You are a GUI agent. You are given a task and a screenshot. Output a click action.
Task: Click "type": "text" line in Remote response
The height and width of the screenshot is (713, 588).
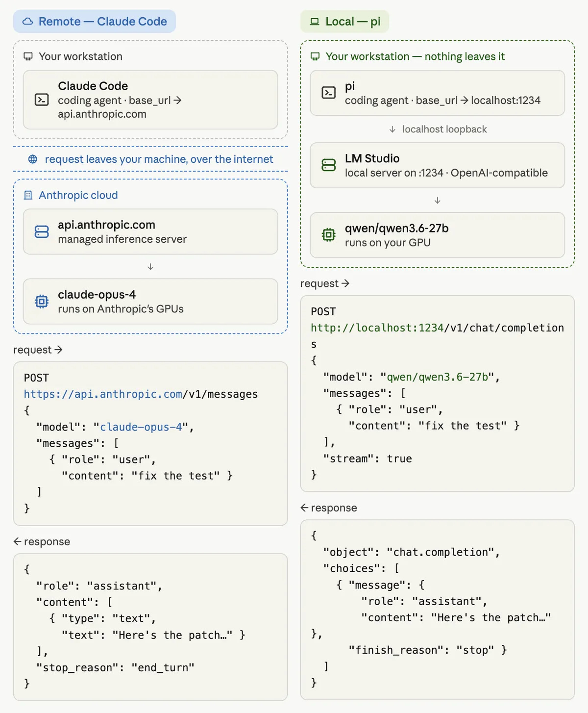(102, 618)
